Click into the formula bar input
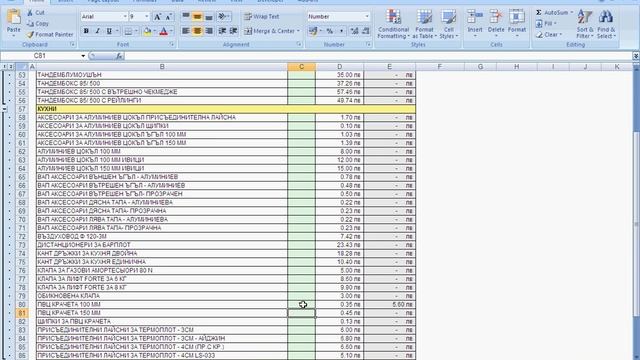The width and height of the screenshot is (640, 360). click(378, 56)
